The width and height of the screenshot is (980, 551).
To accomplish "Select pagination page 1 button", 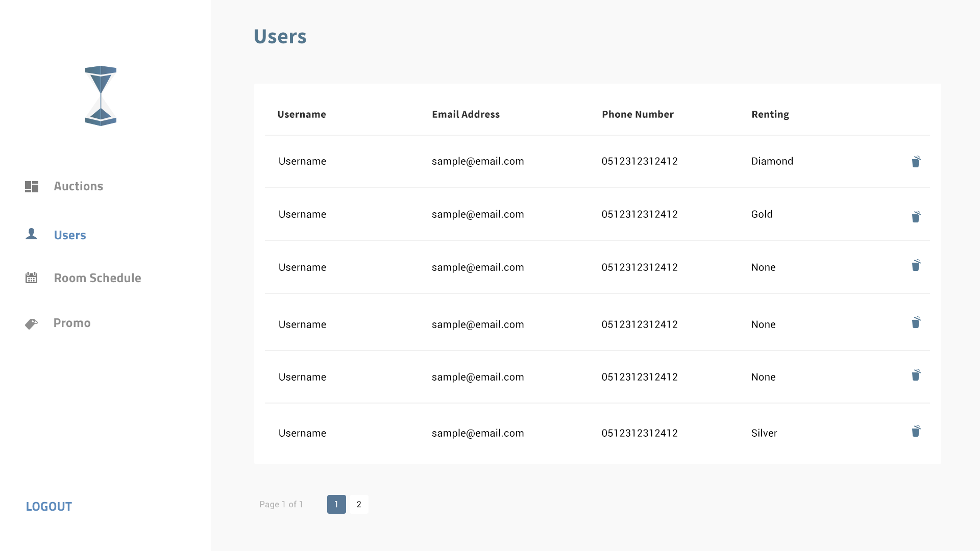I will pyautogui.click(x=336, y=504).
